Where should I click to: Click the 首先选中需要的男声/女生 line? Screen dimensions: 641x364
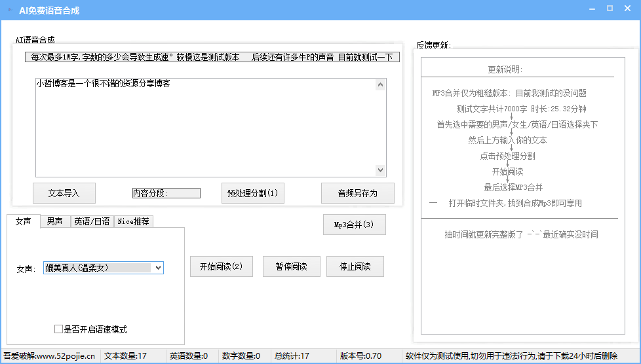[x=517, y=124]
